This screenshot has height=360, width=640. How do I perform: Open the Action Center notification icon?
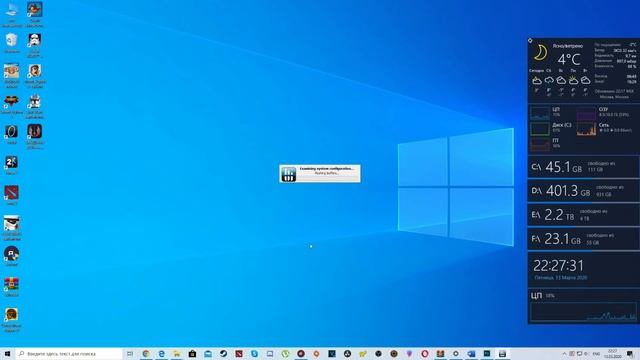pos(630,353)
